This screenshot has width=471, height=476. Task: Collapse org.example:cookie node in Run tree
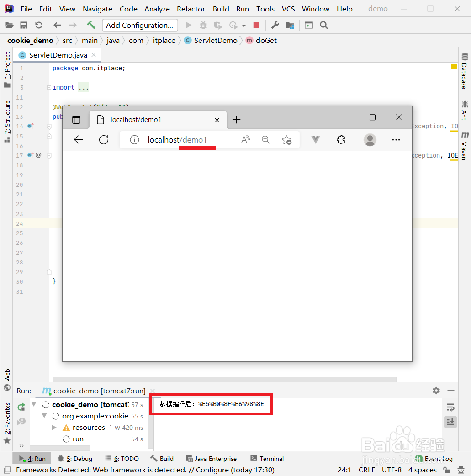[x=44, y=416]
